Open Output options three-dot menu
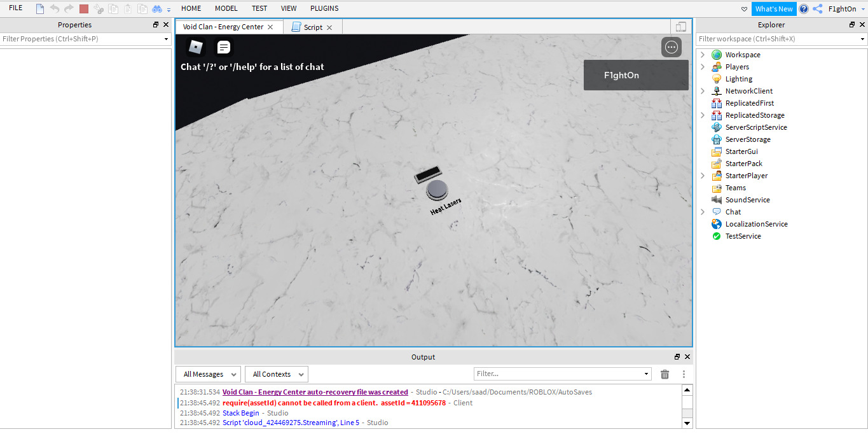Image resolution: width=868 pixels, height=448 pixels. pyautogui.click(x=684, y=374)
